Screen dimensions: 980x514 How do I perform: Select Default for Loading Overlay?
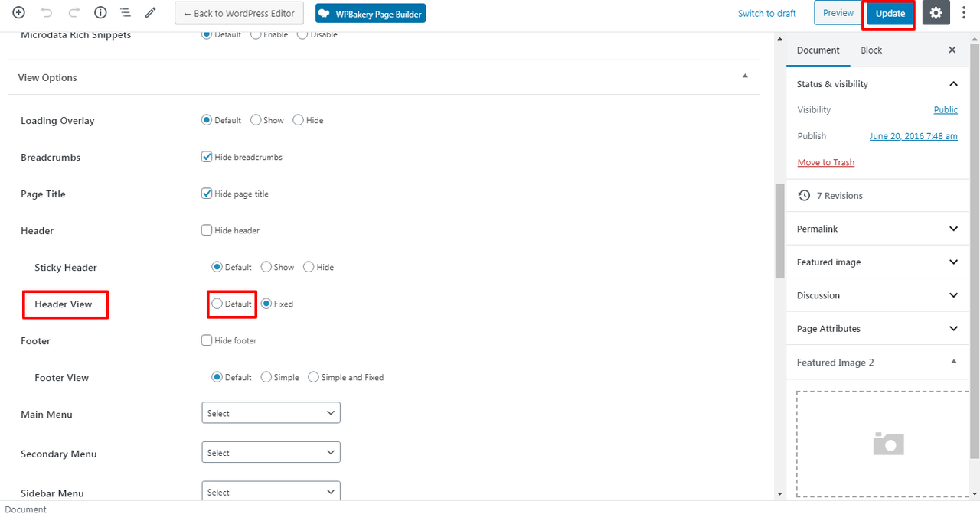point(207,120)
